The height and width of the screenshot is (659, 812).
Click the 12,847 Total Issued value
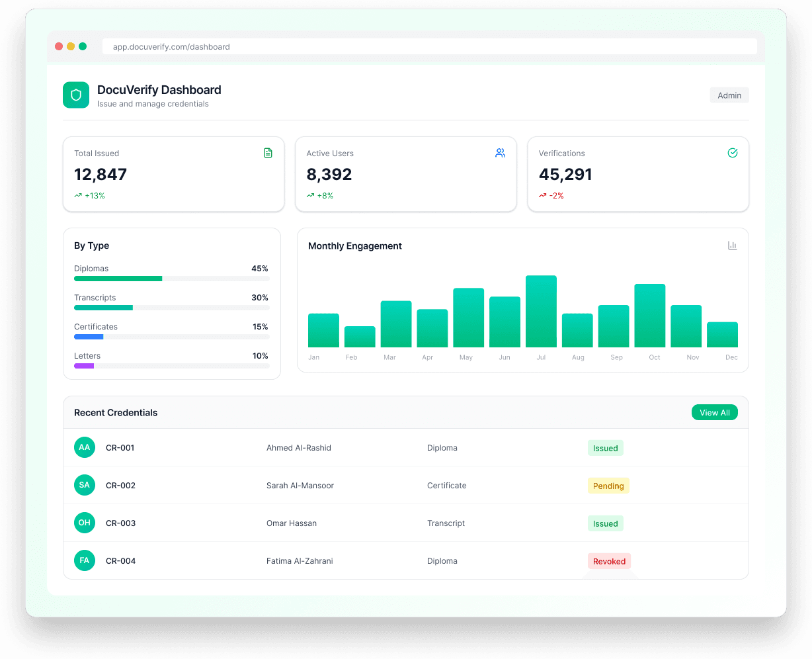coord(101,175)
